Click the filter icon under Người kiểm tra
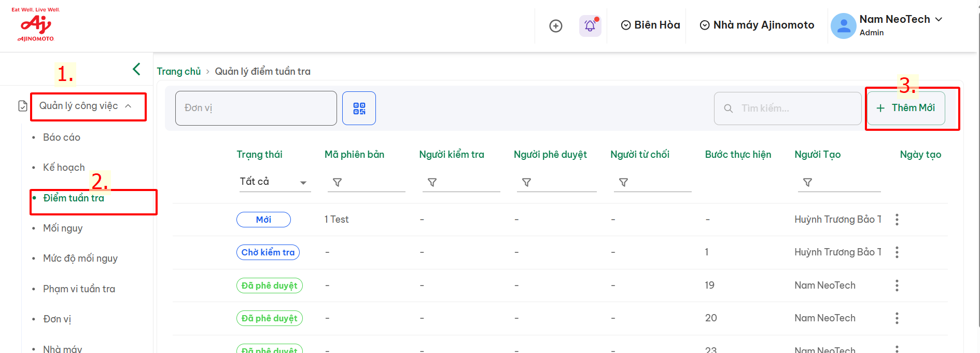The height and width of the screenshot is (353, 980). pyautogui.click(x=432, y=182)
